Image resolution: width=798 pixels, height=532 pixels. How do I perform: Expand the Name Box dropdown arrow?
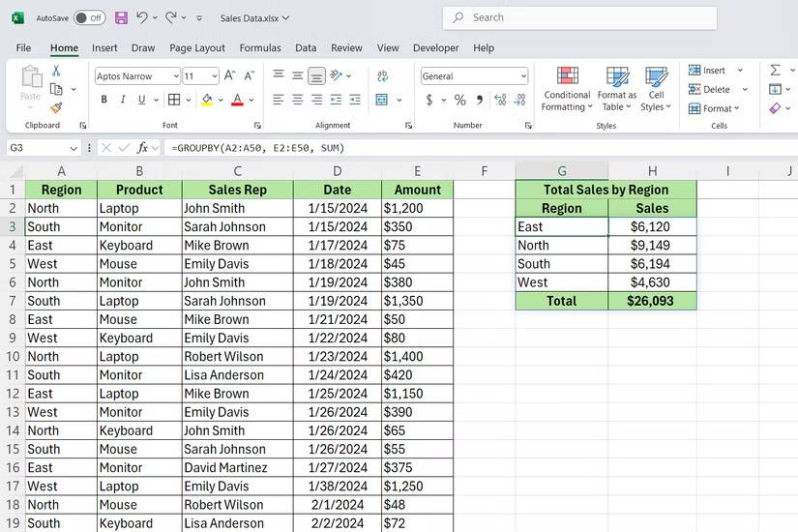pyautogui.click(x=74, y=148)
